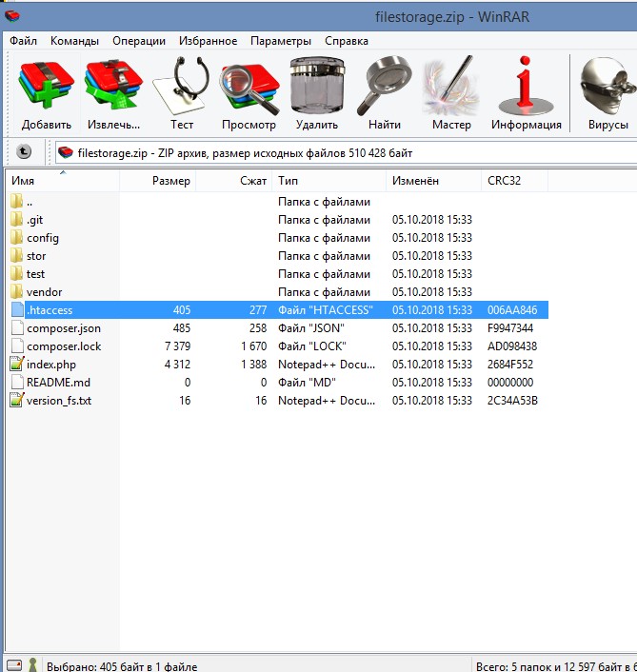Click the packed size 1 388
Screen dimensions: 637x672
point(254,365)
